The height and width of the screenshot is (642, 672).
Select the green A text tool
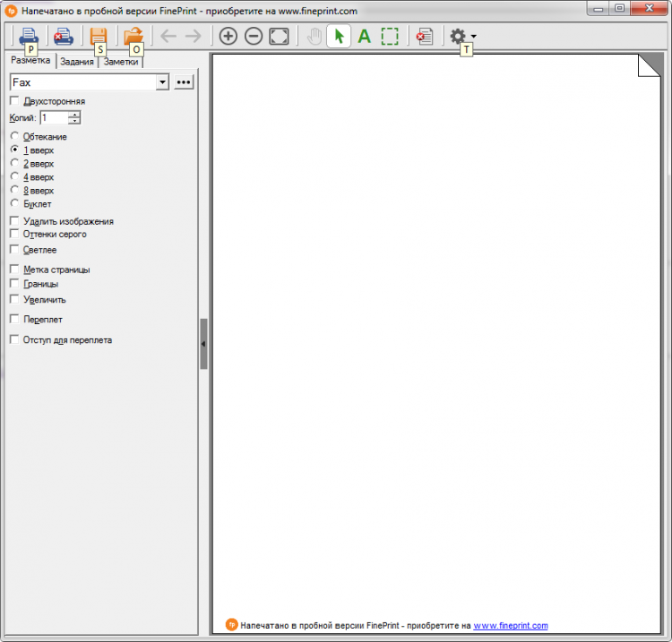[365, 36]
